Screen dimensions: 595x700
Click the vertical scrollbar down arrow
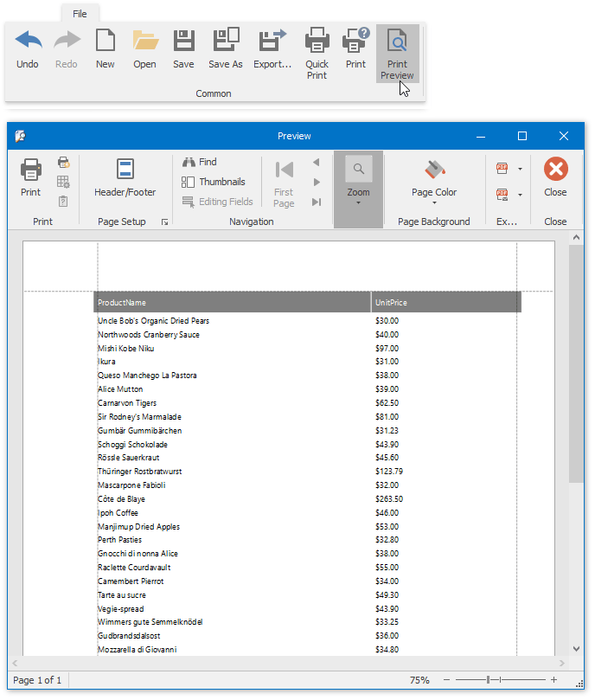576,649
